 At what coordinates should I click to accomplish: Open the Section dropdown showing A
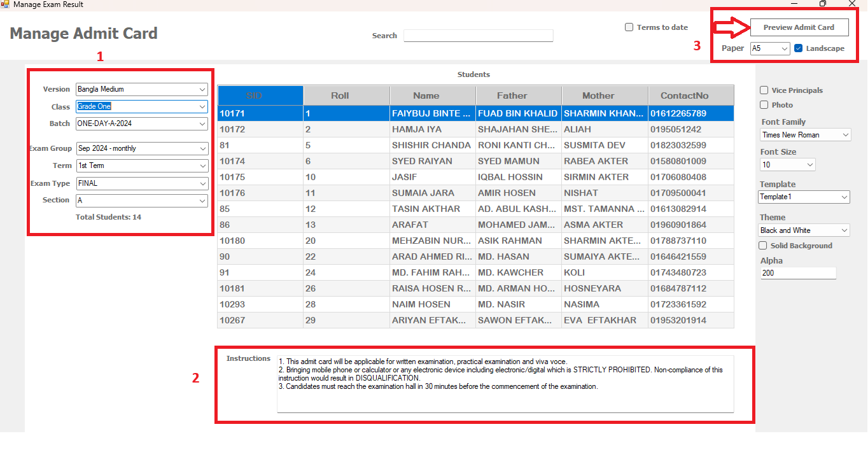pyautogui.click(x=142, y=200)
